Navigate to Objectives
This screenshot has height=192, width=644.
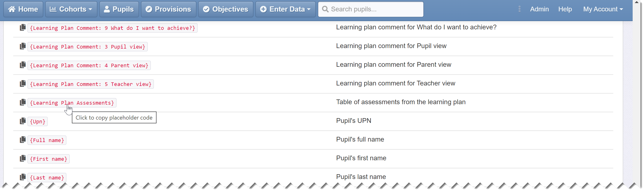coord(226,9)
